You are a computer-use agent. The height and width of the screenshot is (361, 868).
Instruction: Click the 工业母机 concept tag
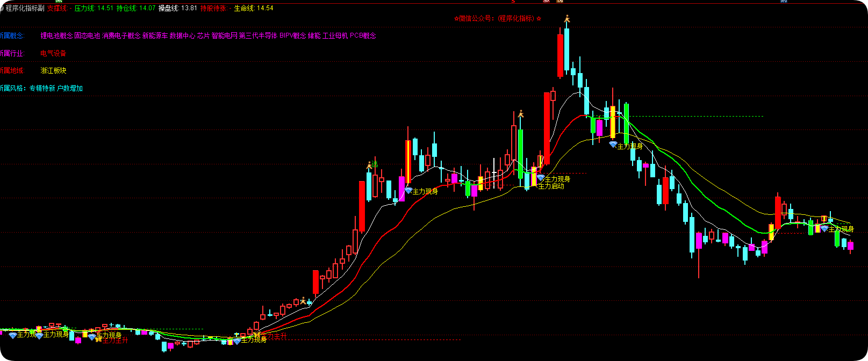[x=335, y=35]
